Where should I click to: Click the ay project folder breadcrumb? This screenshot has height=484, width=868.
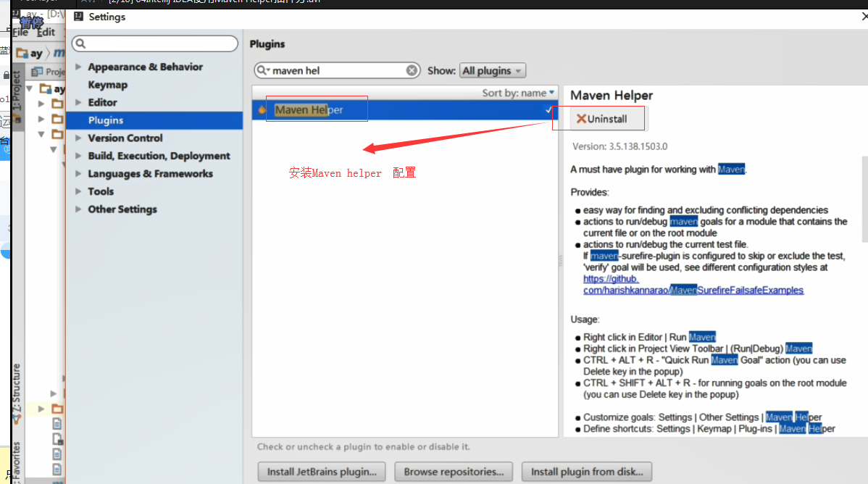click(30, 53)
